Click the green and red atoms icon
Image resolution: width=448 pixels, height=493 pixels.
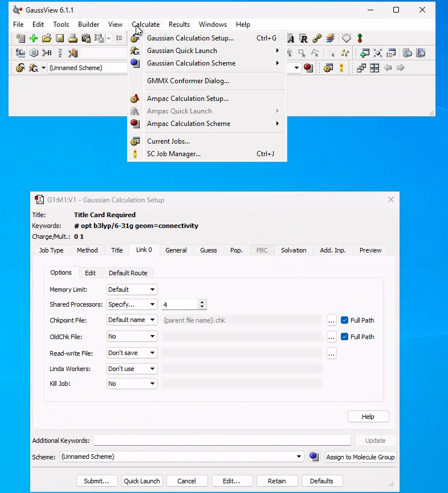point(360,38)
